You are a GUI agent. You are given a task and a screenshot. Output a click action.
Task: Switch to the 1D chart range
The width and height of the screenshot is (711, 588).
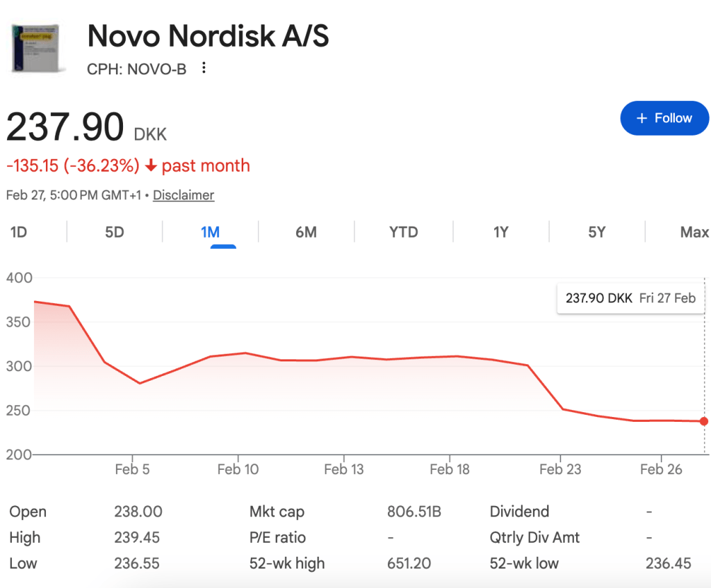point(19,232)
